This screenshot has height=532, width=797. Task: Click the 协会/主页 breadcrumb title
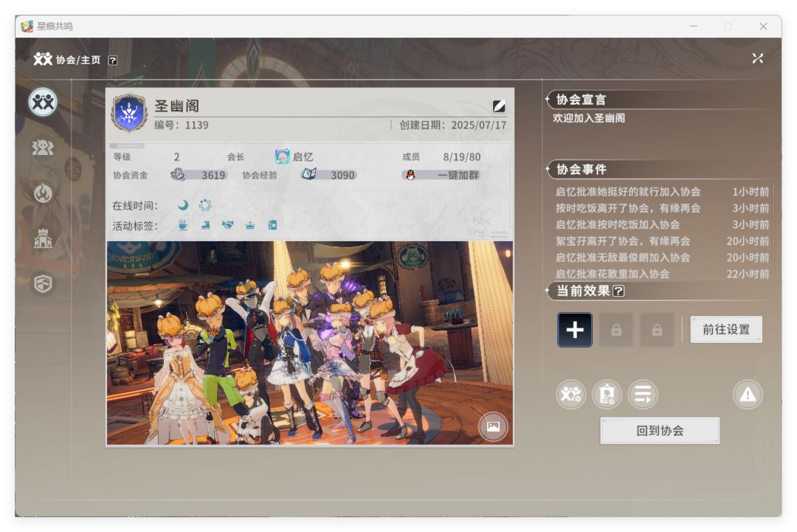pos(78,60)
